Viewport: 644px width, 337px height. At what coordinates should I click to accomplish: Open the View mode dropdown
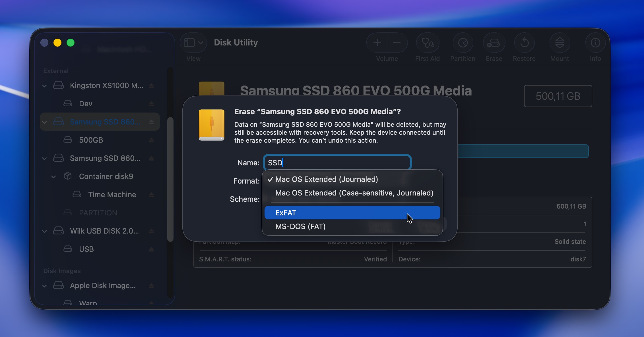click(193, 43)
